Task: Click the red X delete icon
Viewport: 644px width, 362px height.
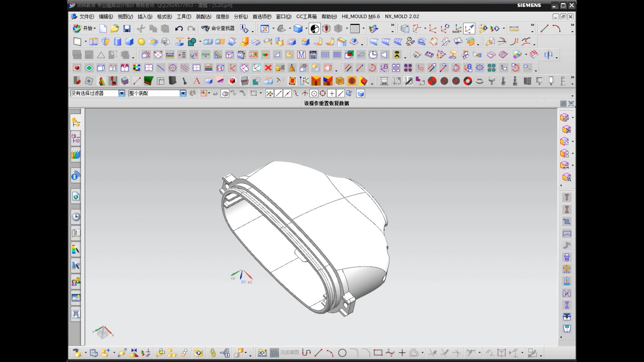Action: click(268, 68)
